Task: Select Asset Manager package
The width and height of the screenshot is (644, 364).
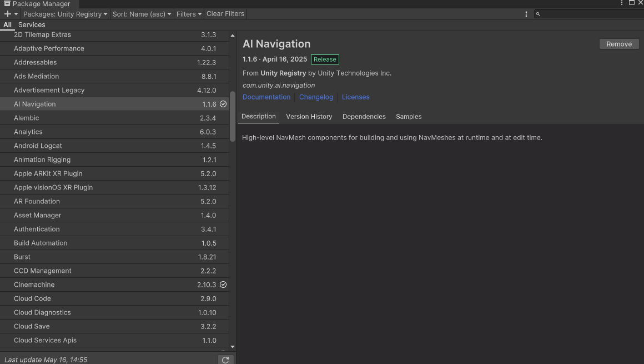Action: (x=114, y=215)
